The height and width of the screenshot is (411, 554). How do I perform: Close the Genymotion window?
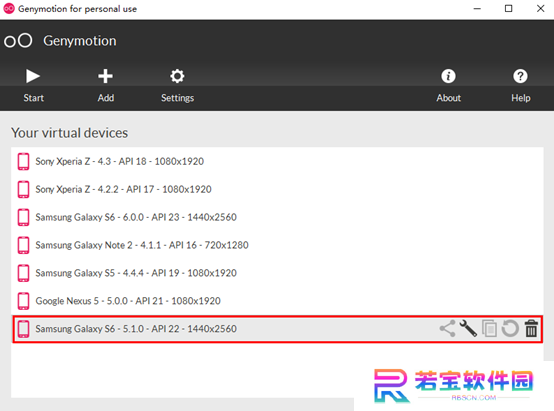pos(540,8)
